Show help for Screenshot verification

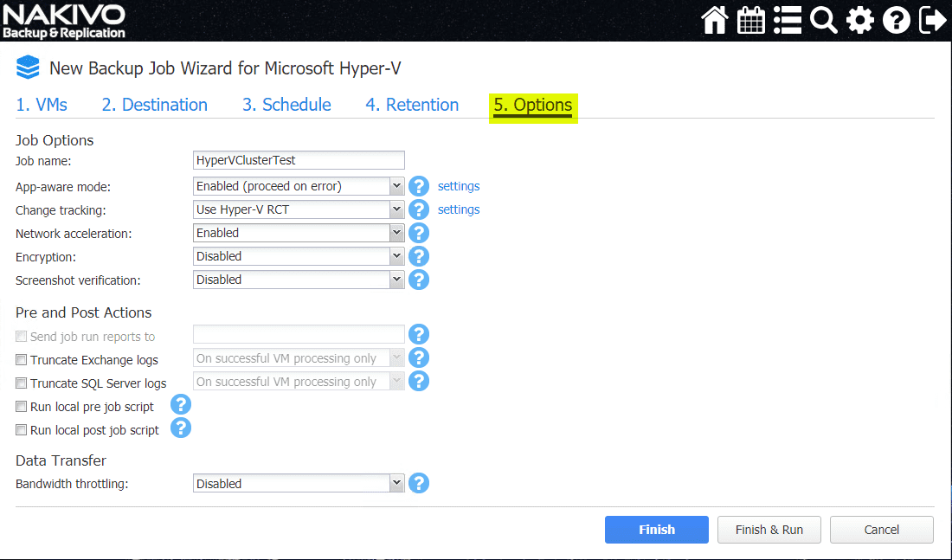[419, 280]
